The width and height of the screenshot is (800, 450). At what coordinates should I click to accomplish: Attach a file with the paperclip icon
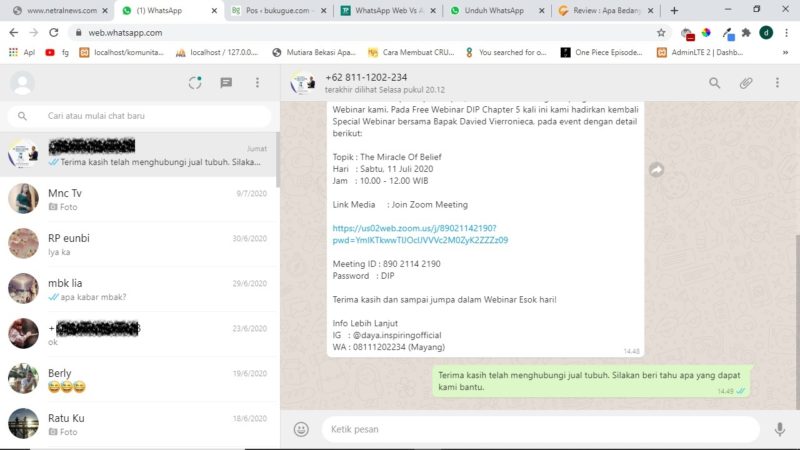coord(746,83)
